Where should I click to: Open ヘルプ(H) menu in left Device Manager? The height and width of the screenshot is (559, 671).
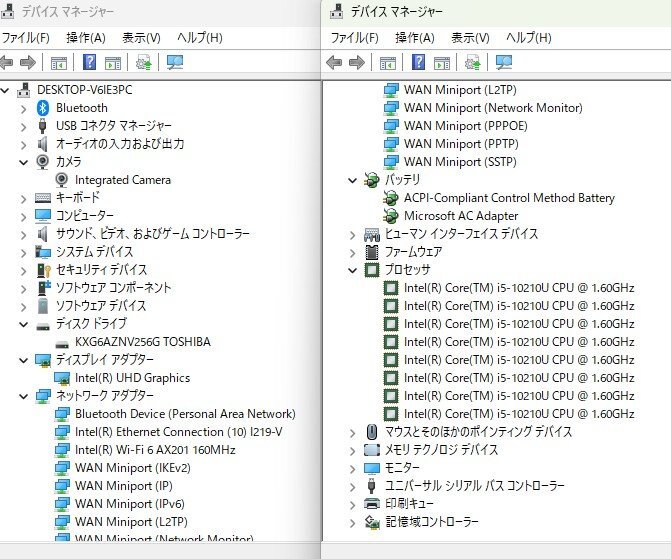pyautogui.click(x=200, y=38)
